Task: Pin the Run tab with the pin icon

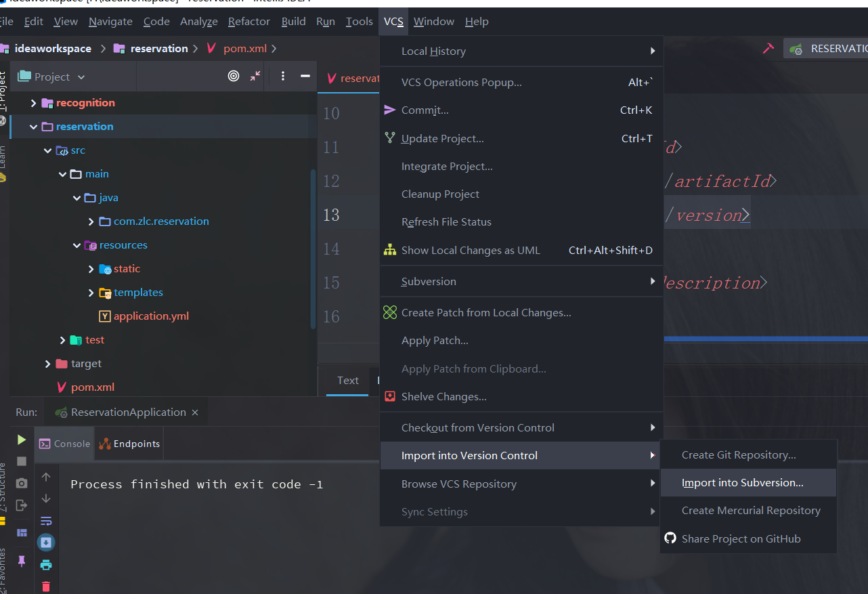Action: pyautogui.click(x=22, y=561)
